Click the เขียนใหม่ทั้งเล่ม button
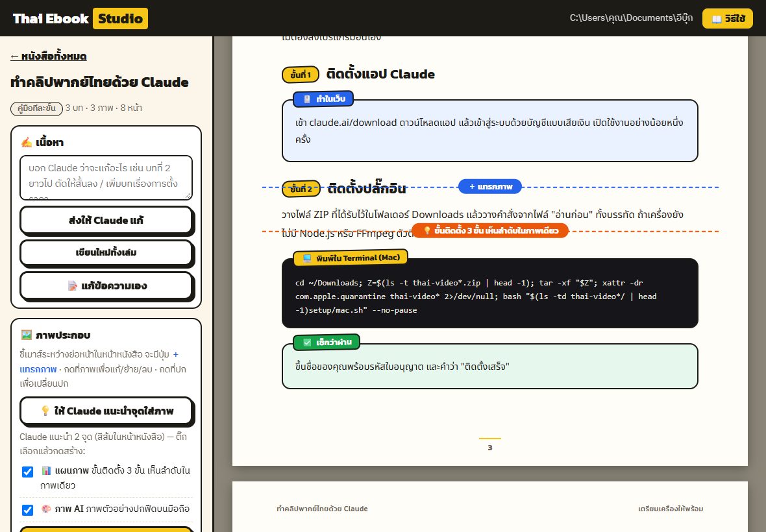This screenshot has width=766, height=532. (106, 252)
